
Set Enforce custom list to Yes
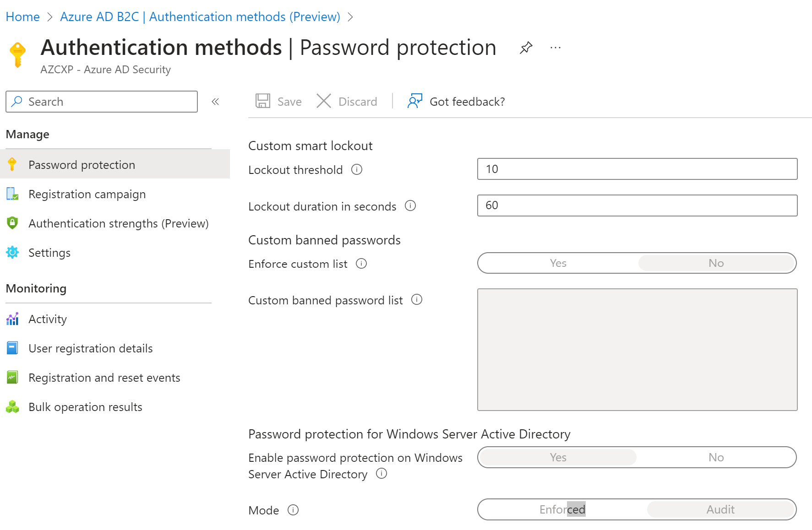558,263
